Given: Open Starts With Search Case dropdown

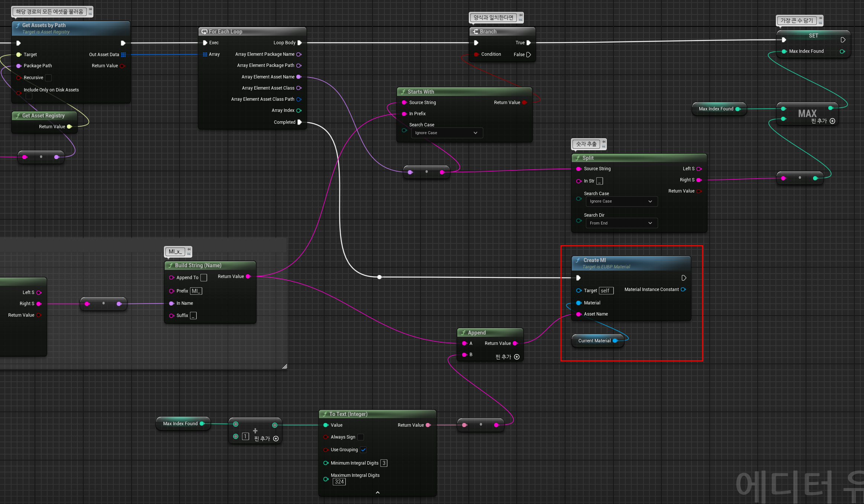Looking at the screenshot, I should click(x=446, y=133).
